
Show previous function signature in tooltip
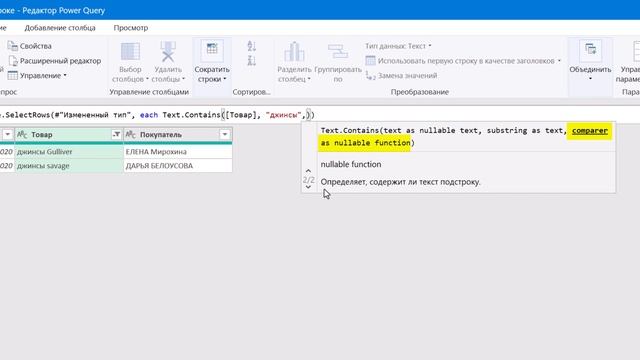[309, 171]
